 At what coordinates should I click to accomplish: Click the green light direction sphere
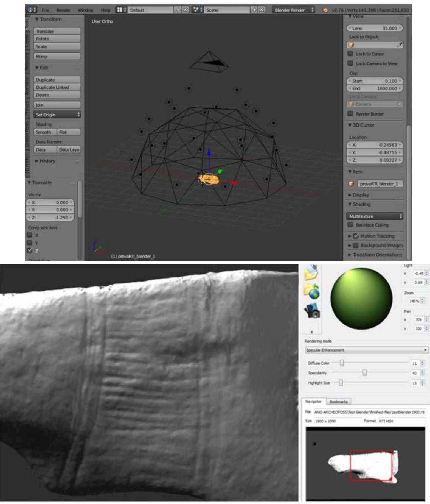361,298
